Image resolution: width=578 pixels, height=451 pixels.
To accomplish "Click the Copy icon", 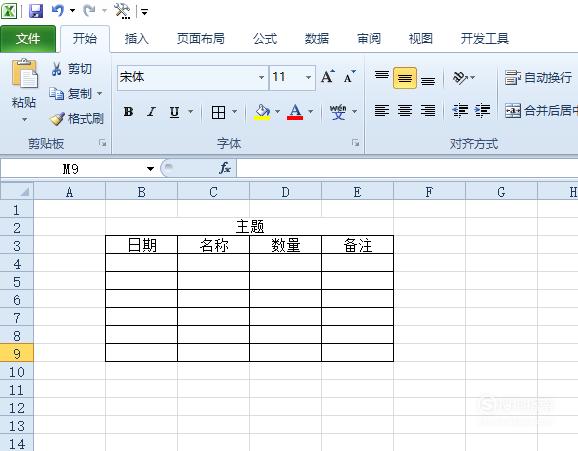I will 56,94.
